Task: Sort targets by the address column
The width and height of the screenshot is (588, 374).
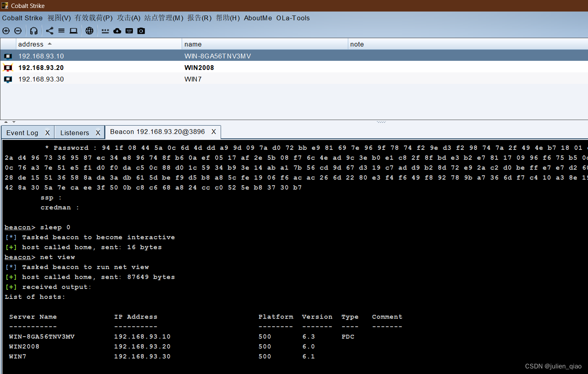Action: tap(99, 44)
